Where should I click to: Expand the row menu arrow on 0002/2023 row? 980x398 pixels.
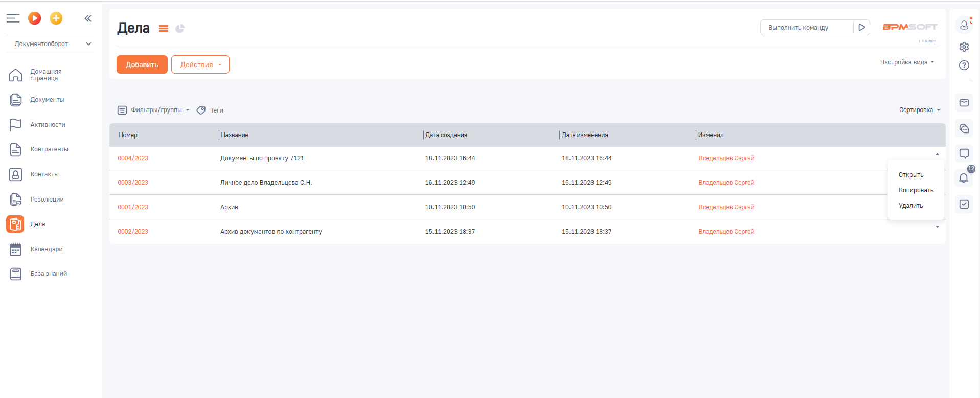point(937,227)
